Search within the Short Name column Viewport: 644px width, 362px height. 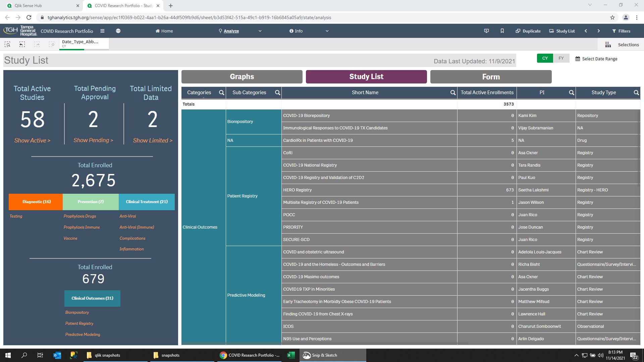pos(452,93)
